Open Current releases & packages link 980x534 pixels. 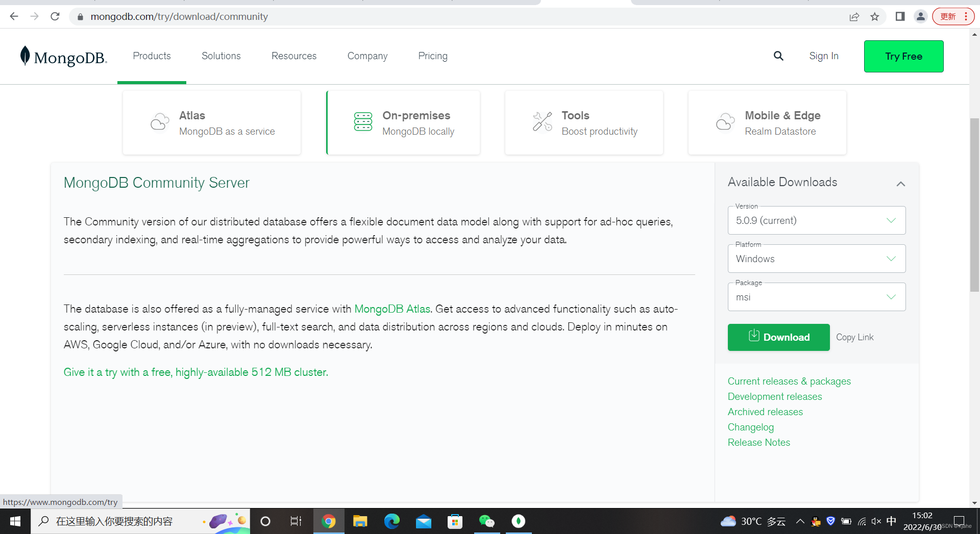(789, 382)
